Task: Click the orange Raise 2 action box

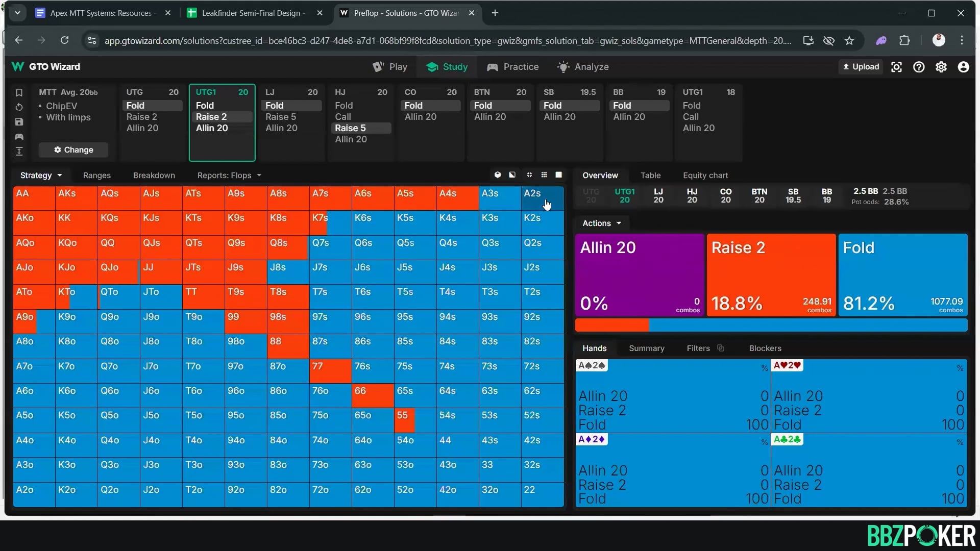Action: [x=771, y=274]
